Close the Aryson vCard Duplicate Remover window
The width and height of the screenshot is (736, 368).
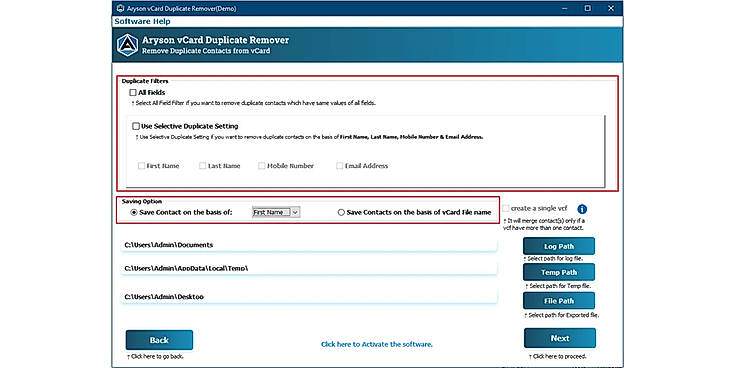611,8
